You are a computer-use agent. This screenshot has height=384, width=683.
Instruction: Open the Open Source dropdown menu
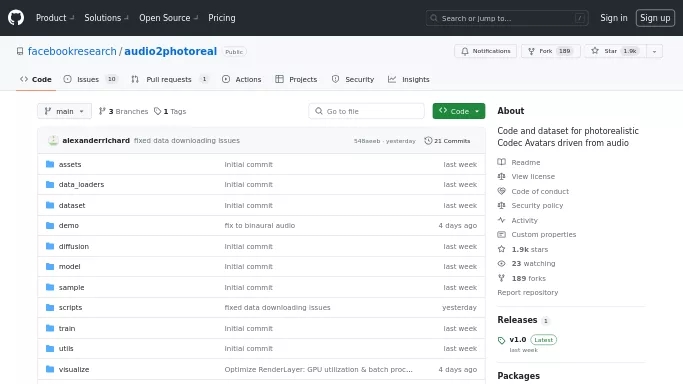[169, 18]
